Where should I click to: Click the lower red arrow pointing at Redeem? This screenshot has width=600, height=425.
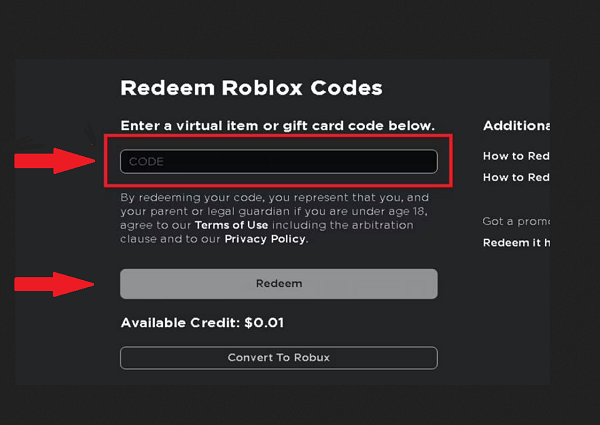(x=54, y=284)
